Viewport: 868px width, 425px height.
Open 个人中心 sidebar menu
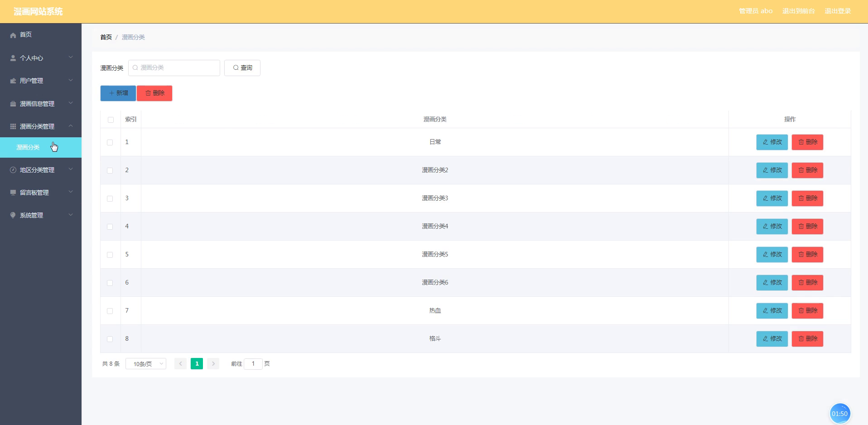point(41,58)
